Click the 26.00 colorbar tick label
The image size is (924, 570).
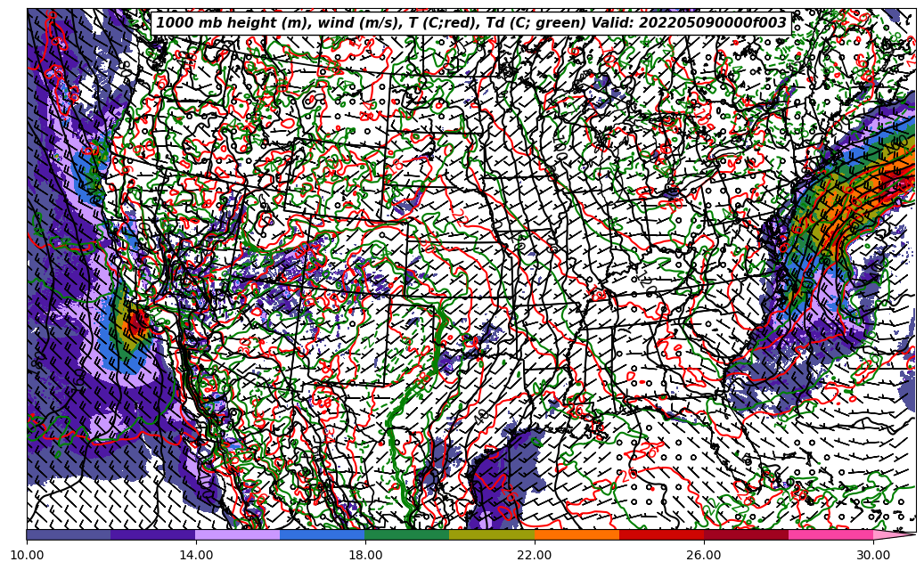704,556
